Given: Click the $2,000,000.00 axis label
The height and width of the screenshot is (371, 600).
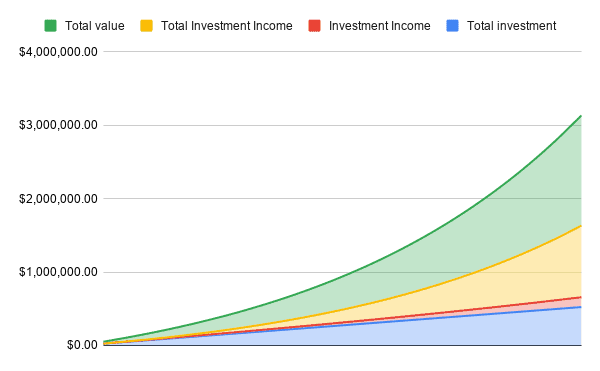Looking at the screenshot, I should click(58, 199).
